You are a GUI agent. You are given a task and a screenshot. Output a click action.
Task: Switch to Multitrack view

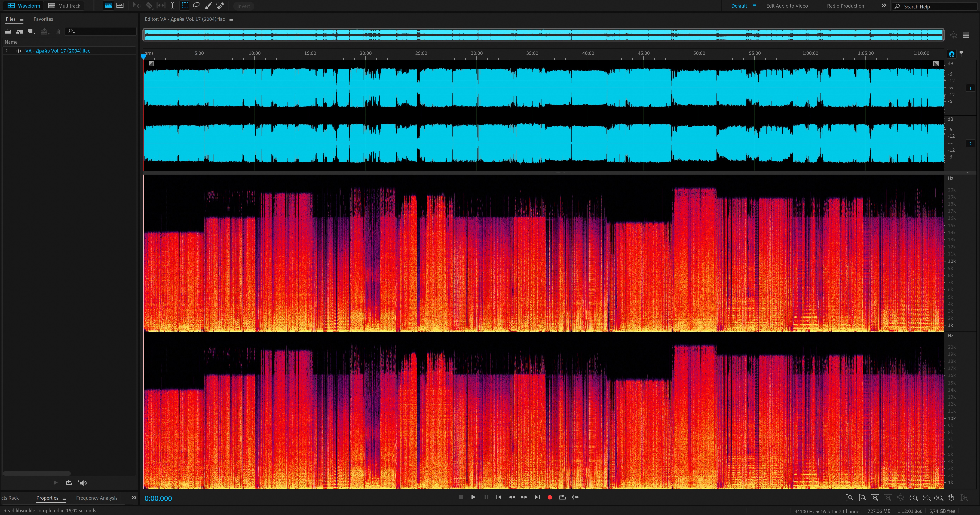click(x=64, y=6)
